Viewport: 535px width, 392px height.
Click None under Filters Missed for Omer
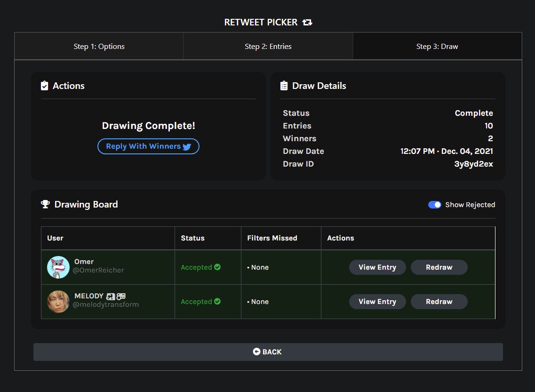coord(260,267)
